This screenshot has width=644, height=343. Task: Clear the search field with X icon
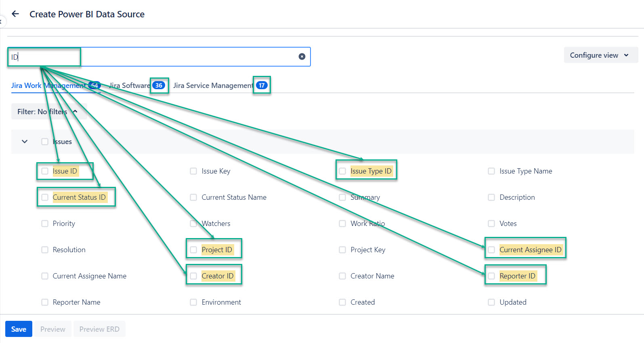tap(302, 56)
